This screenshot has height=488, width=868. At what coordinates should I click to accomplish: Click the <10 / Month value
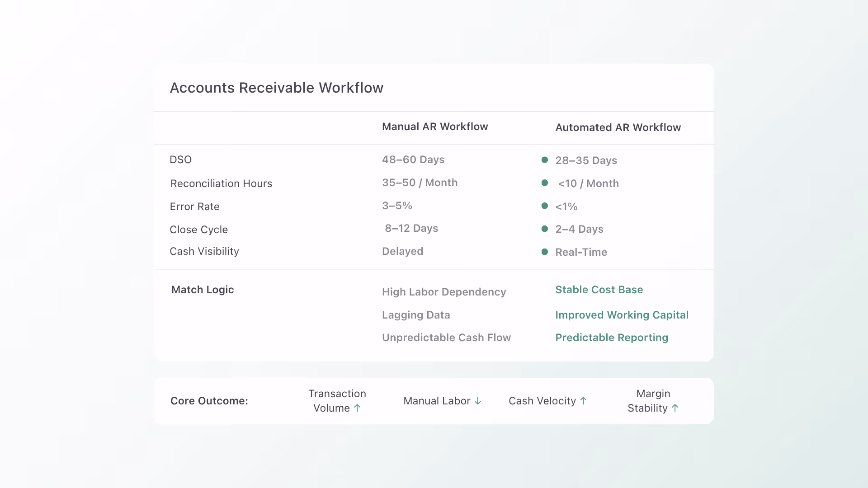point(589,183)
